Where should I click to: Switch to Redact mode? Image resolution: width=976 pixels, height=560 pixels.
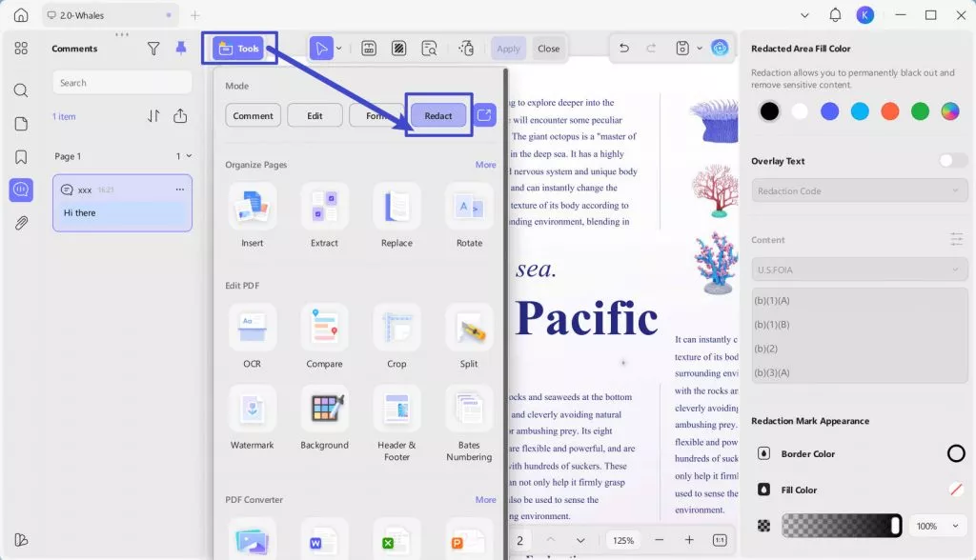point(438,115)
